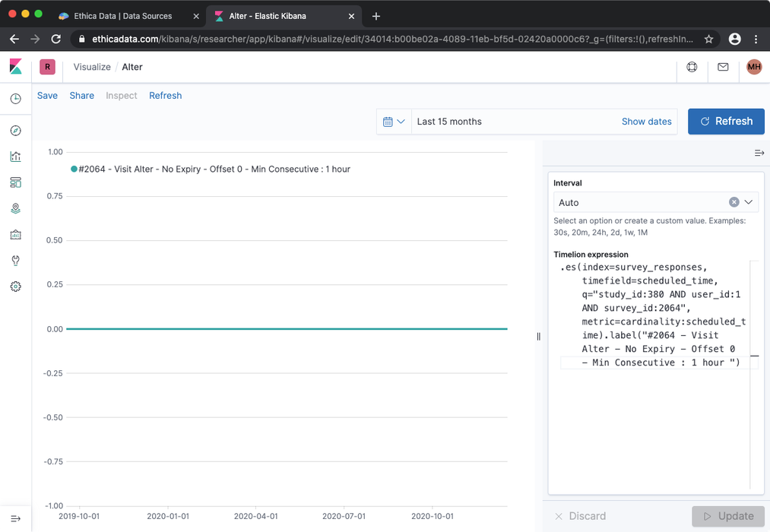The width and height of the screenshot is (770, 532).
Task: Clear the Auto interval with the x icon
Action: coord(734,202)
